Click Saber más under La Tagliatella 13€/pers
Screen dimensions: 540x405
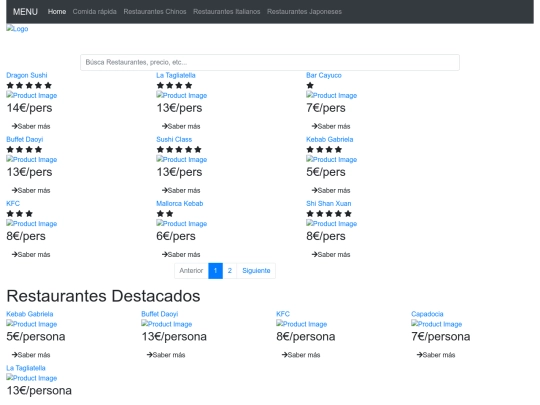pyautogui.click(x=181, y=126)
